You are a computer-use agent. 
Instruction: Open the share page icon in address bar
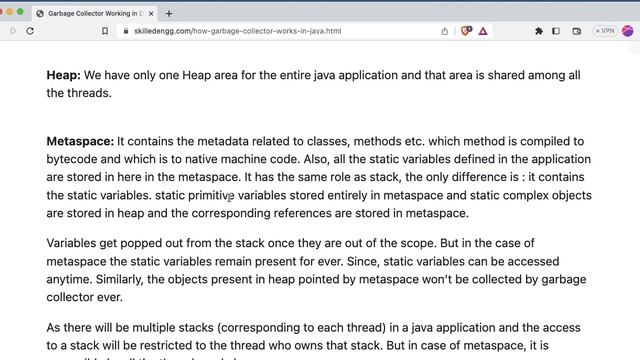(x=444, y=31)
